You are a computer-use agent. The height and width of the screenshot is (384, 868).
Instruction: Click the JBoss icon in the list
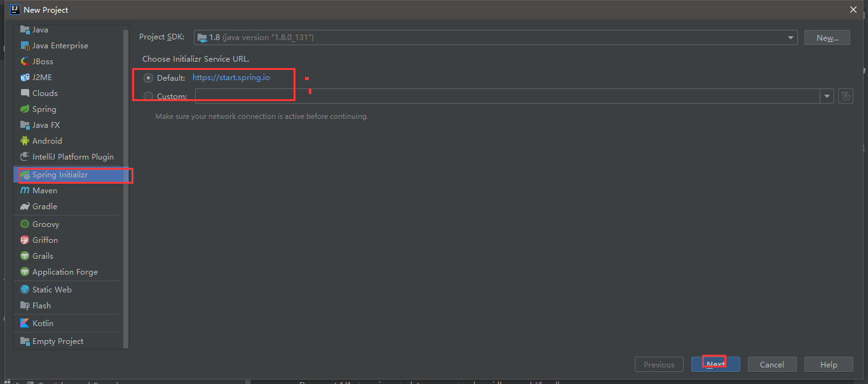(25, 62)
